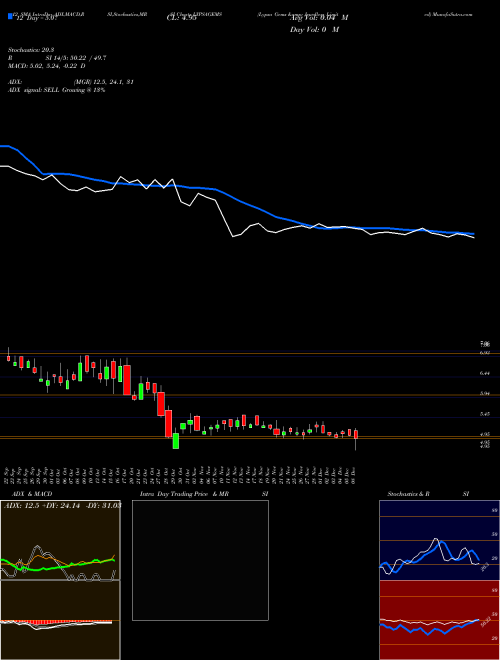Open the red RSI chart panel
Image resolution: width=500 pixels, height=660 pixels.
(439, 620)
